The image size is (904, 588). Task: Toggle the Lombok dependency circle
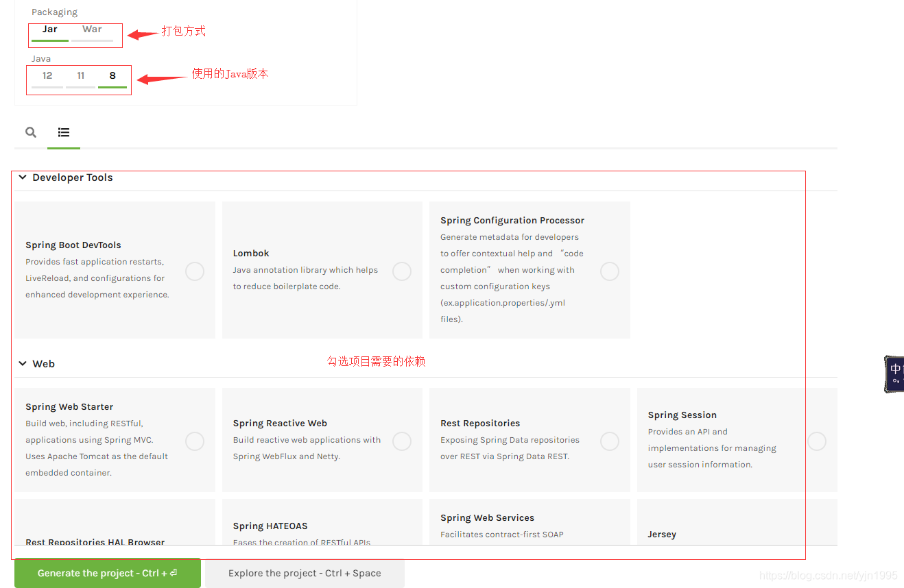pyautogui.click(x=402, y=271)
